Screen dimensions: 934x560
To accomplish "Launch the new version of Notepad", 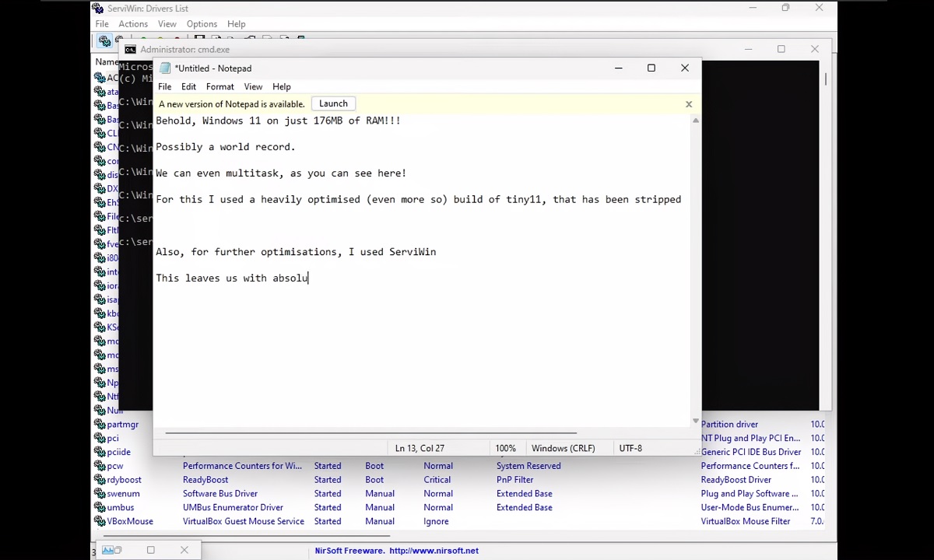I will pos(333,104).
